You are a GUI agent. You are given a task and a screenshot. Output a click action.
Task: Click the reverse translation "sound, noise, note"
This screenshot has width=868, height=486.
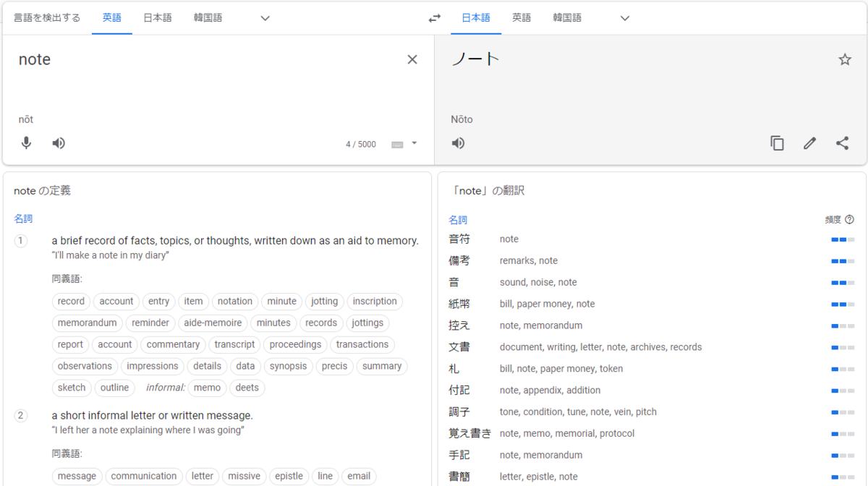[x=538, y=283]
